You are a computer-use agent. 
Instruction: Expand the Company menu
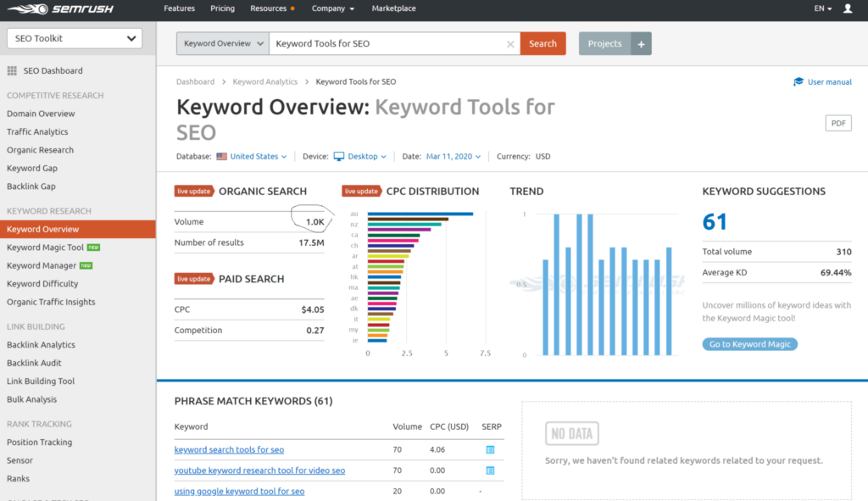(332, 8)
